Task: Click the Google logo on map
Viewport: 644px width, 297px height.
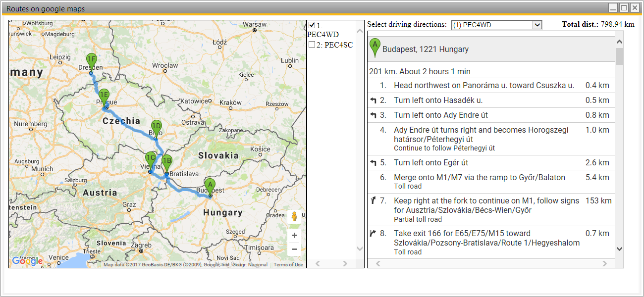Action: 28,261
